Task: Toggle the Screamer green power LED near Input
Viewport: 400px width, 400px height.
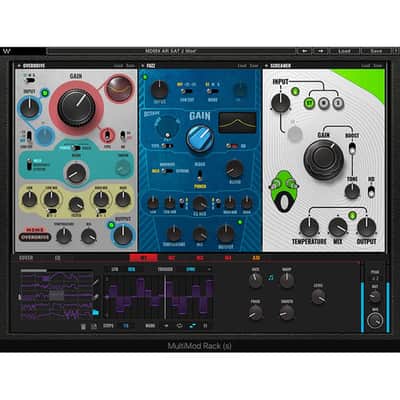Action: pyautogui.click(x=295, y=91)
